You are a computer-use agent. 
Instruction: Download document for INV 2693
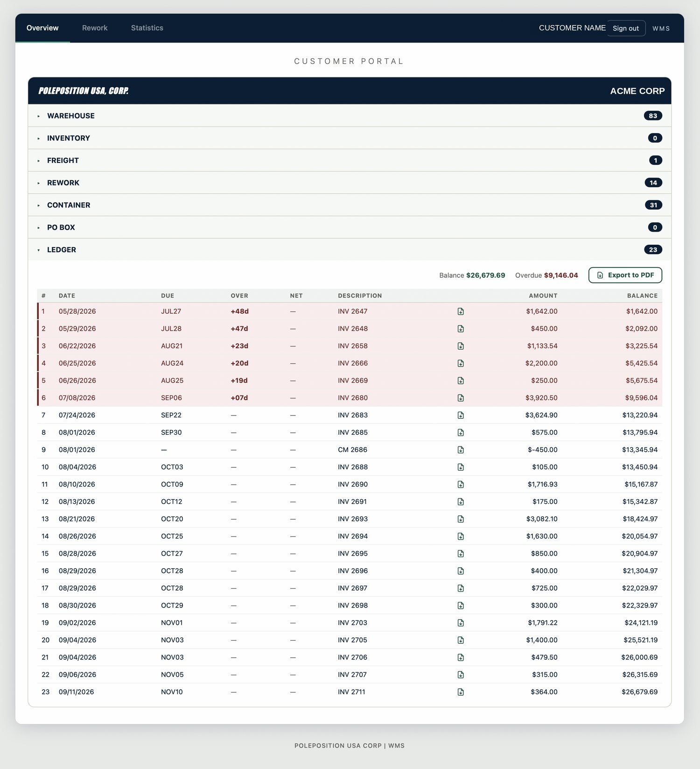[461, 519]
